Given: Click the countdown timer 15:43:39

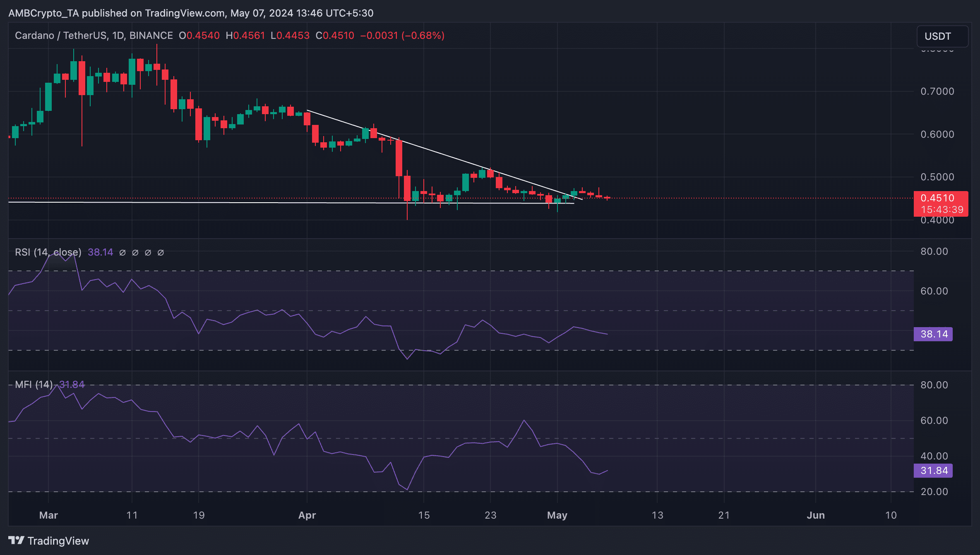Looking at the screenshot, I should tap(942, 210).
